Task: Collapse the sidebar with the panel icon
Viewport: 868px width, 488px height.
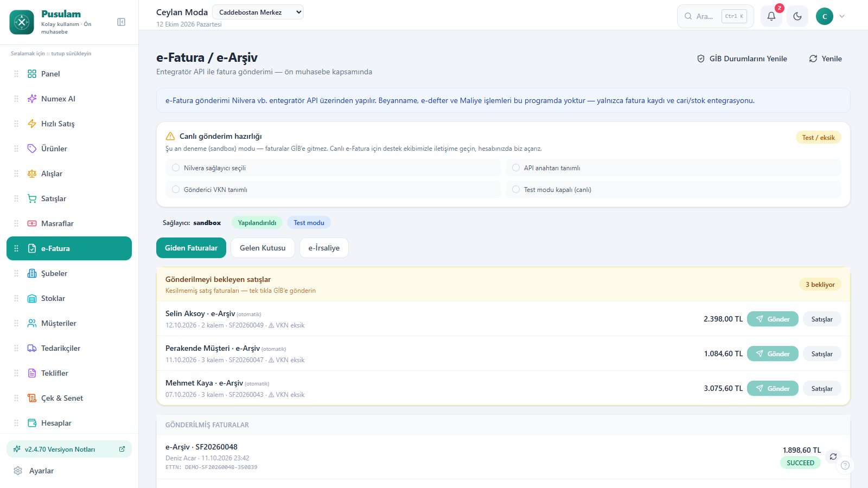Action: (x=122, y=22)
